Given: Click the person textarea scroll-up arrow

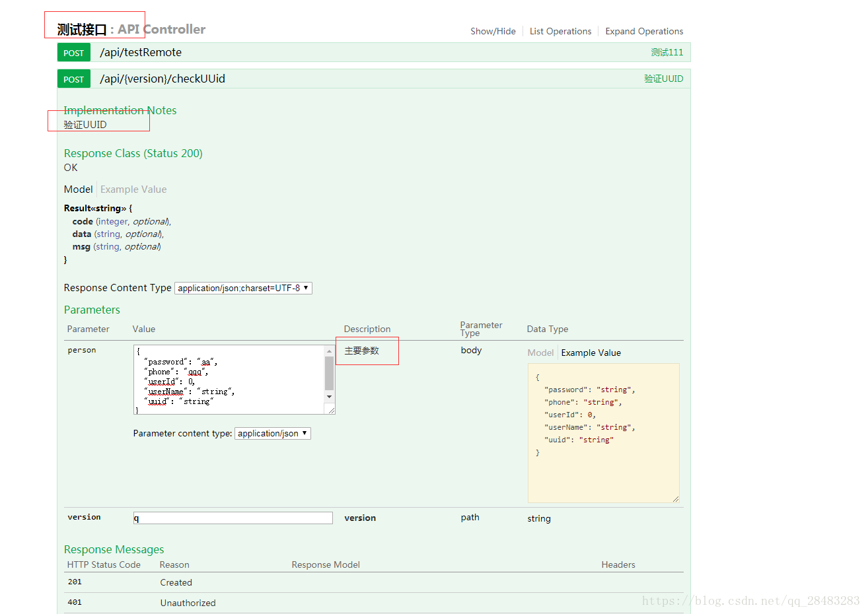Looking at the screenshot, I should tap(329, 351).
